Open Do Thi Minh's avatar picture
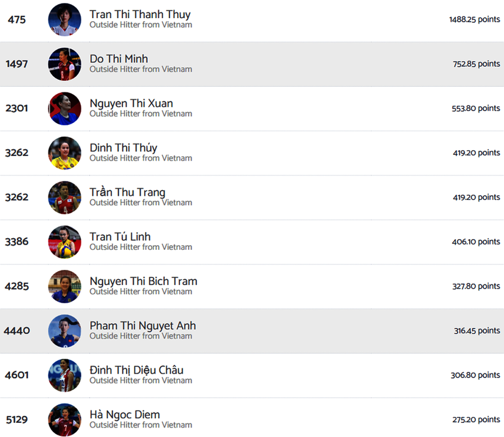 (x=64, y=64)
